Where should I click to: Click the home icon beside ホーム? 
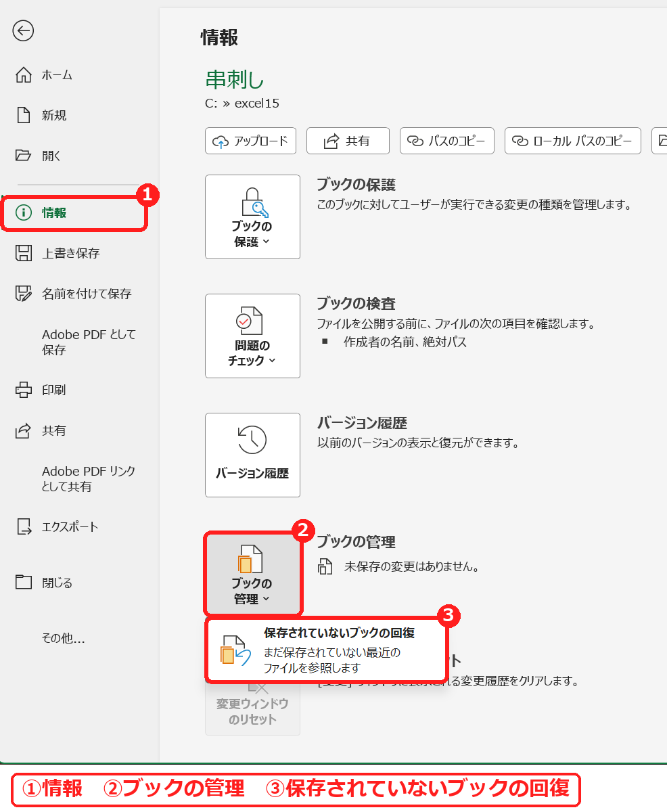pos(24,74)
